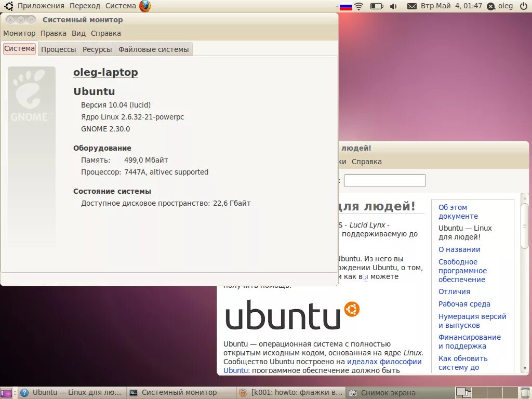This screenshot has width=532, height=399.
Task: Click the date and time clock in panel
Action: [x=451, y=6]
